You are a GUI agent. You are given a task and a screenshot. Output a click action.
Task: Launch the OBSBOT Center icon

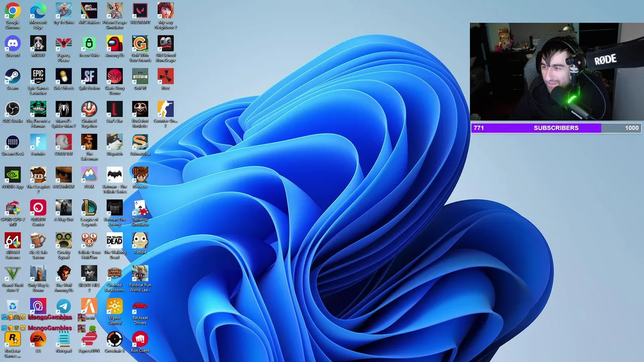click(38, 208)
